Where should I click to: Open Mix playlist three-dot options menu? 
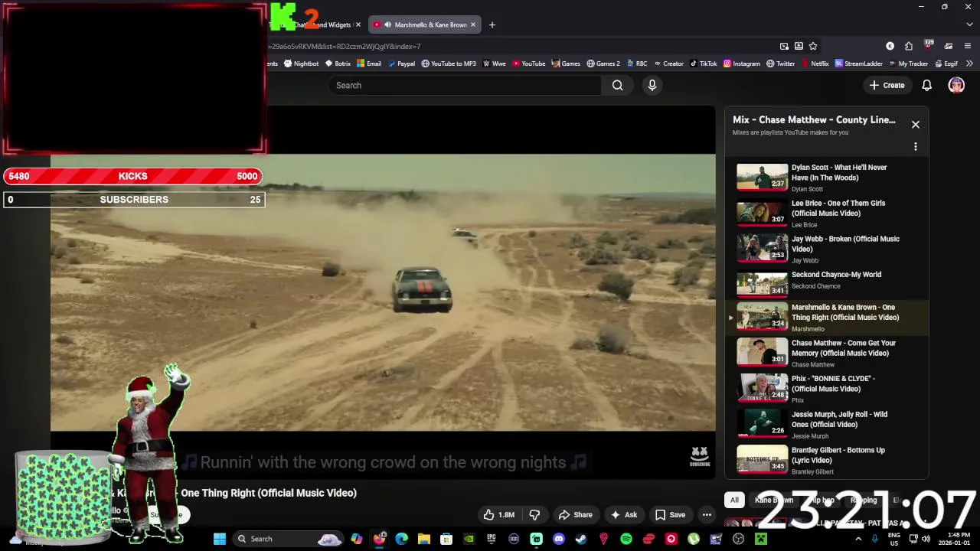(x=915, y=146)
